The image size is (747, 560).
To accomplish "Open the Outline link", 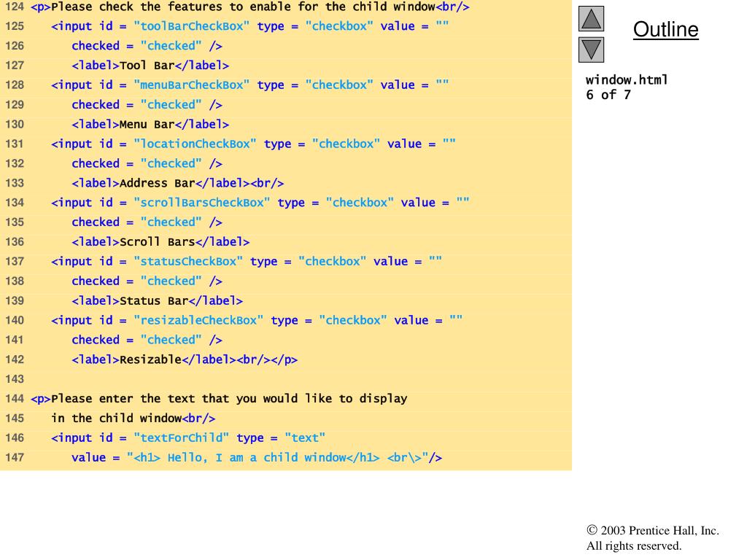I will [665, 29].
